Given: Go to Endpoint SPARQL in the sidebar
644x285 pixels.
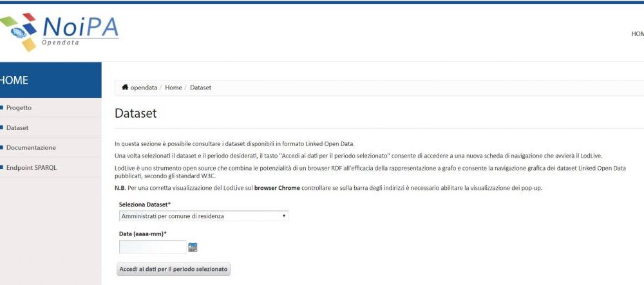Looking at the screenshot, I should pos(31,167).
